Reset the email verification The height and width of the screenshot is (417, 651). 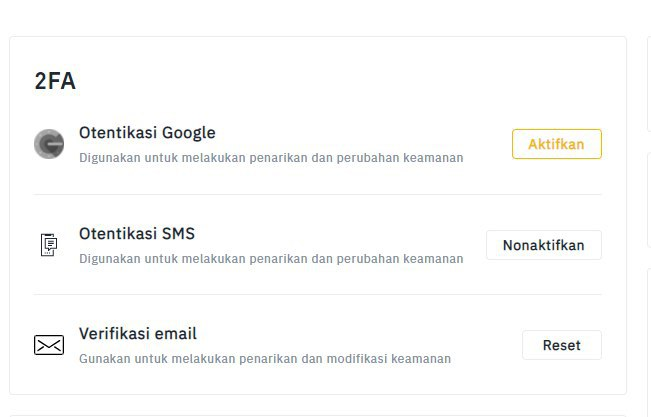561,345
